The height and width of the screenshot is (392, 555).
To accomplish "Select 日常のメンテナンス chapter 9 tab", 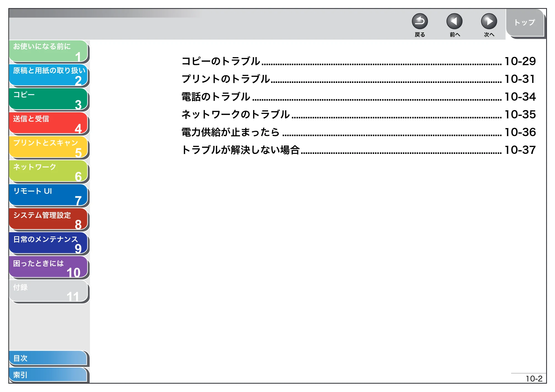I will pyautogui.click(x=49, y=243).
